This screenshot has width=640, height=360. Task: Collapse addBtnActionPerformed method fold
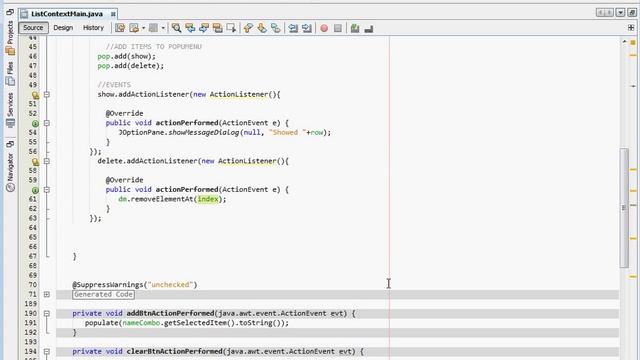click(47, 313)
